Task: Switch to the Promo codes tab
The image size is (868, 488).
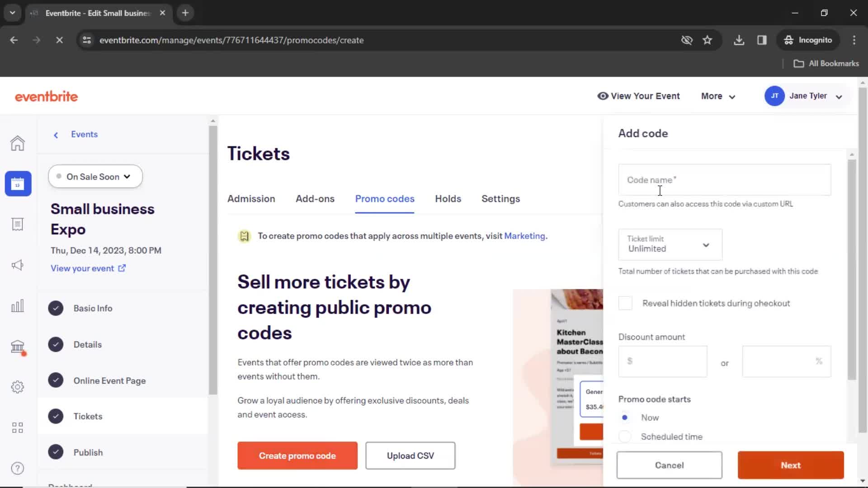Action: pos(385,199)
